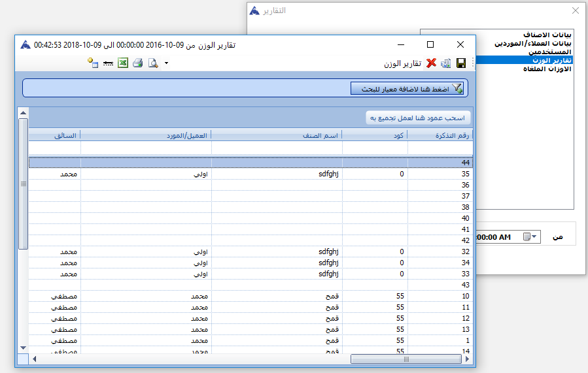Click the Save floppy disk toolbar icon

[461, 63]
